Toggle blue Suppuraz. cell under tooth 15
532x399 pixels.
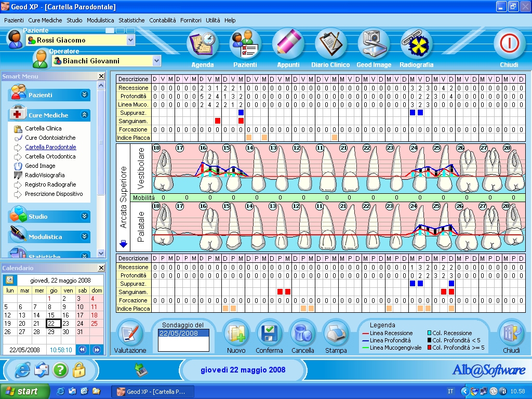pyautogui.click(x=241, y=112)
